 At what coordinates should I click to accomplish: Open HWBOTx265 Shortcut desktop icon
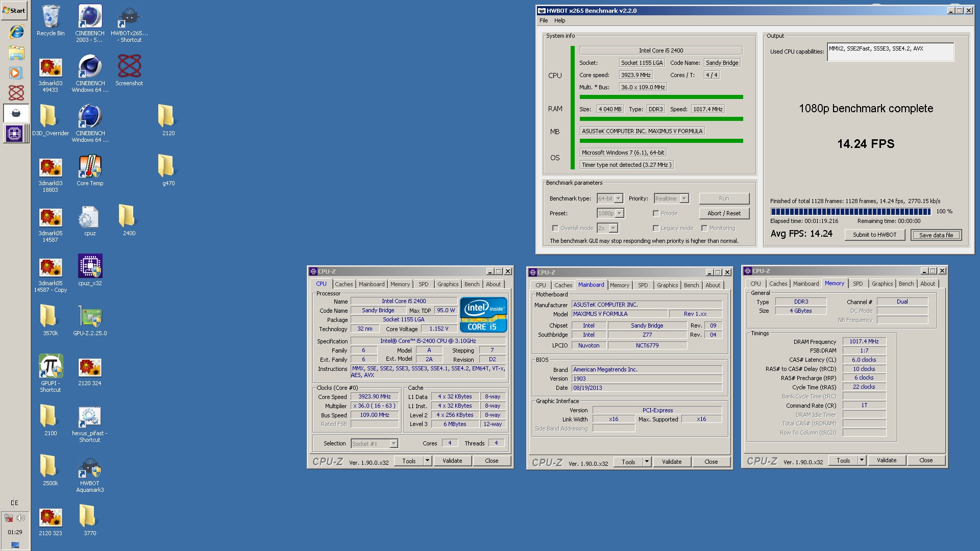click(129, 23)
